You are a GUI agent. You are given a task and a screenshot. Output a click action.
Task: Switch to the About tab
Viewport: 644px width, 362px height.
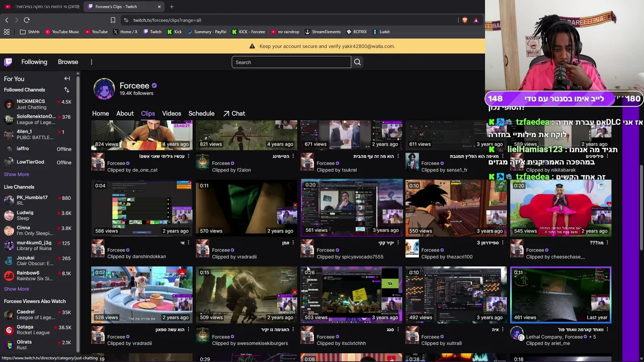(125, 114)
